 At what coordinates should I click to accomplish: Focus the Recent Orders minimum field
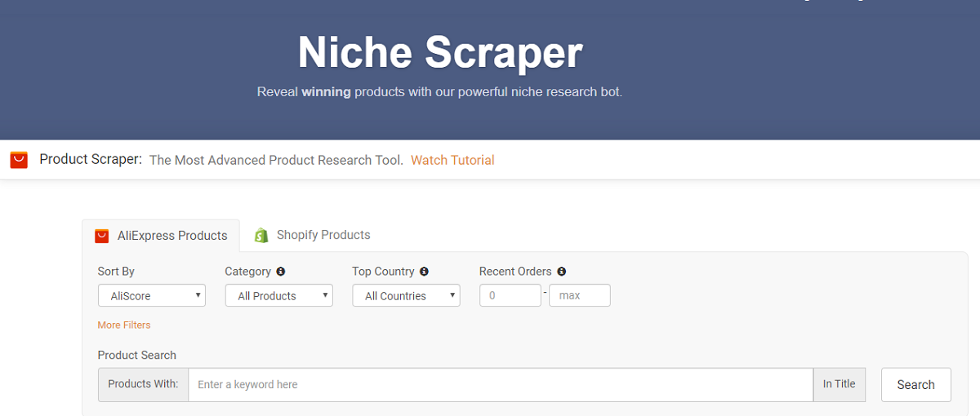pos(510,295)
